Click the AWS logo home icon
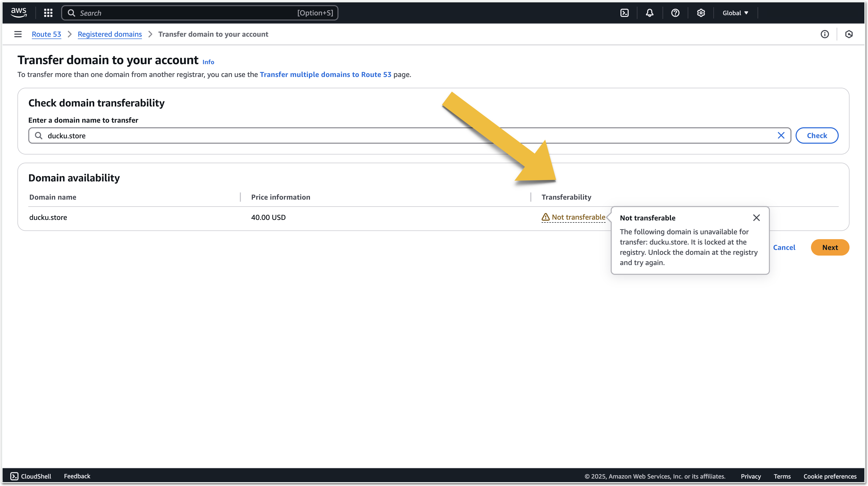Screen dimensions: 868x486 tap(18, 13)
